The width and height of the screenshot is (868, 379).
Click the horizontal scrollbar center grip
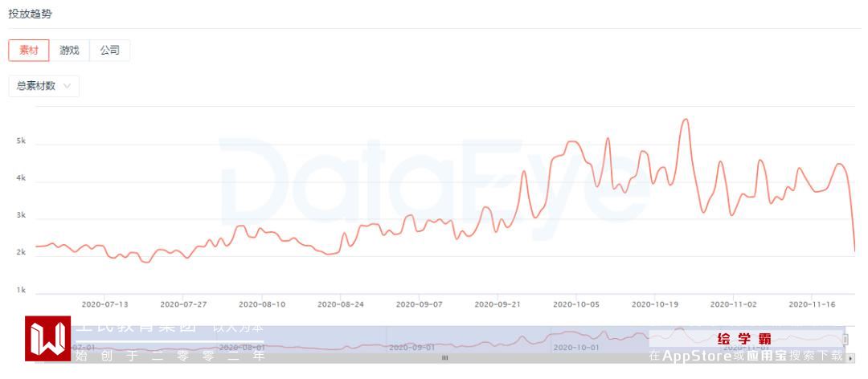pos(444,358)
